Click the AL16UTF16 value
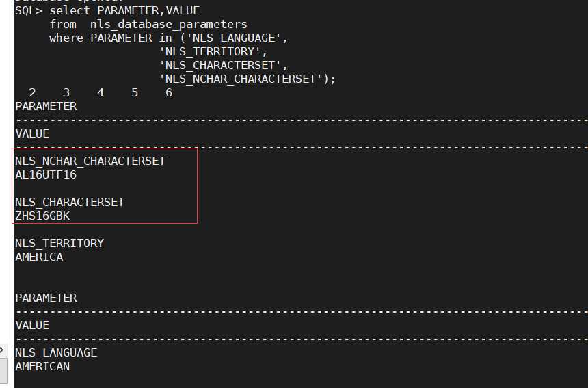This screenshot has height=388, width=588. 46,175
